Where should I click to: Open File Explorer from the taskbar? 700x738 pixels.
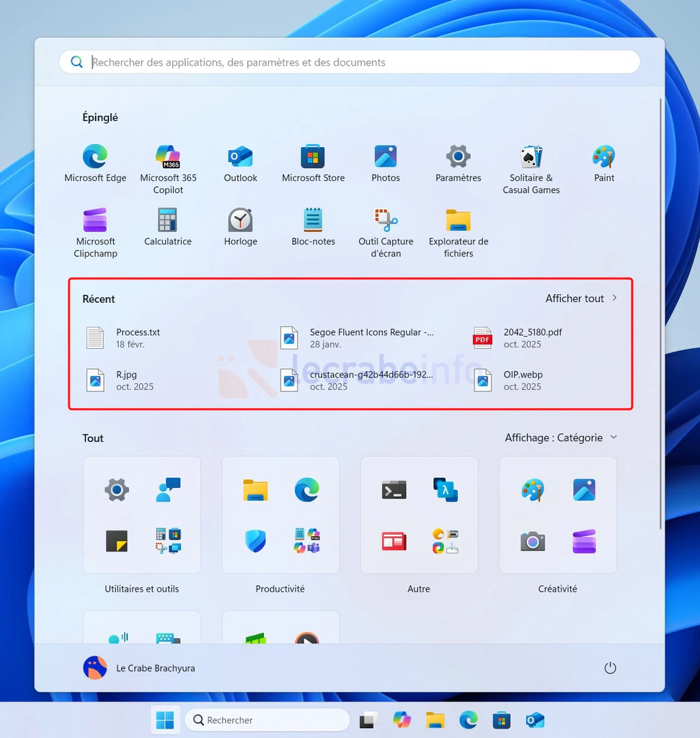(x=435, y=720)
